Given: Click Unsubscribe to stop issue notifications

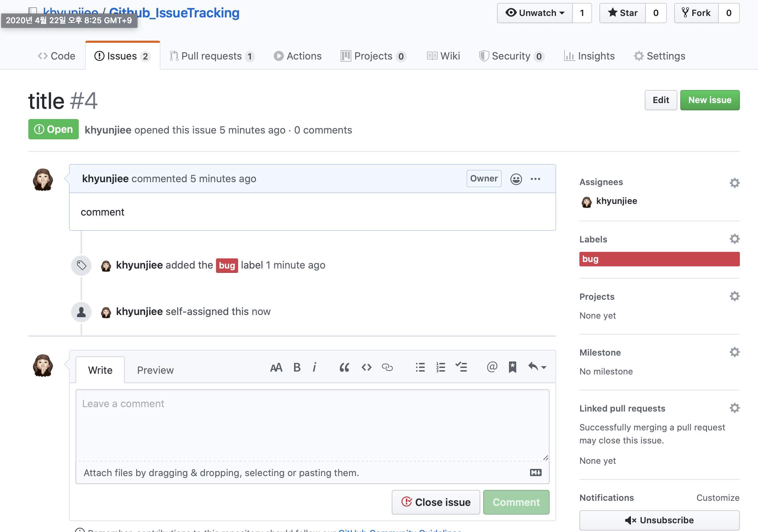Looking at the screenshot, I should click(x=659, y=520).
